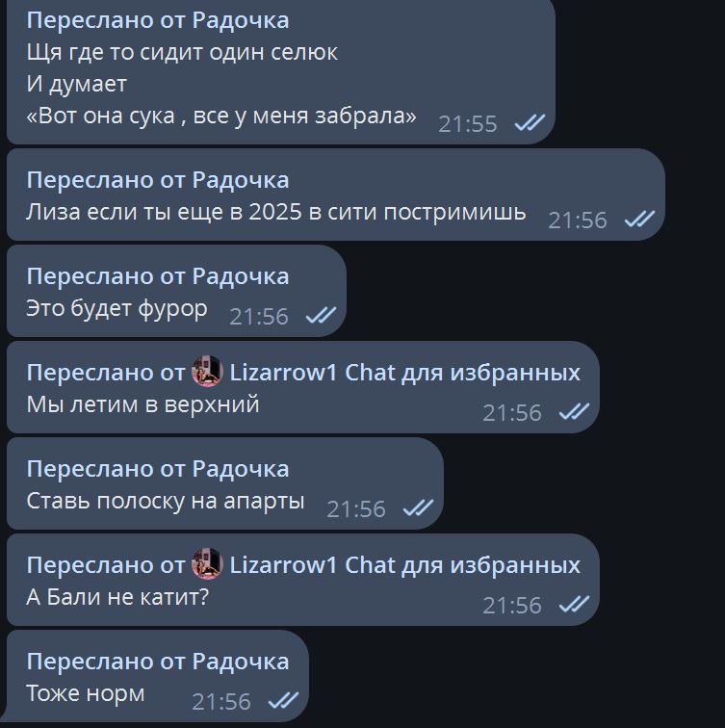This screenshot has width=725, height=728.
Task: Click checkmarks on "Мы летим в верхний" message
Action: click(x=574, y=411)
